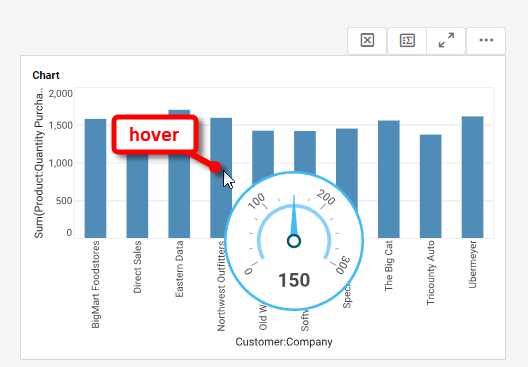This screenshot has width=528, height=367.
Task: Select the BigMart Foodstores bar
Action: [x=95, y=178]
